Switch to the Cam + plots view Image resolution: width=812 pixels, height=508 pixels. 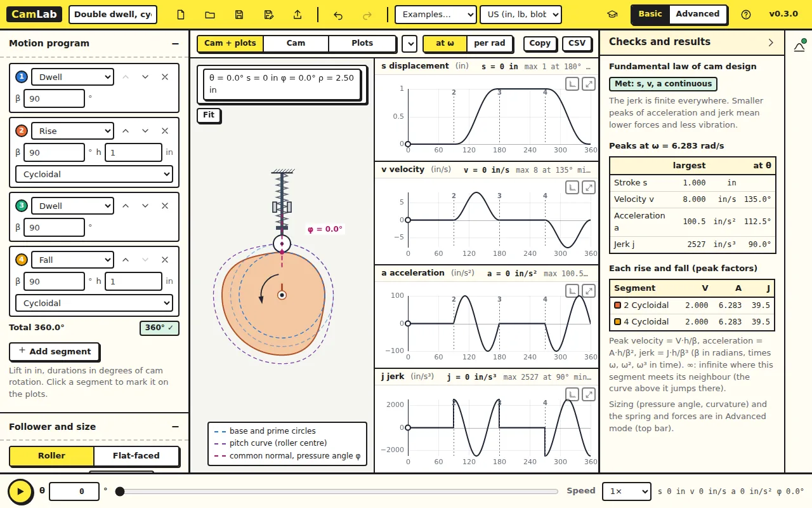click(x=230, y=43)
